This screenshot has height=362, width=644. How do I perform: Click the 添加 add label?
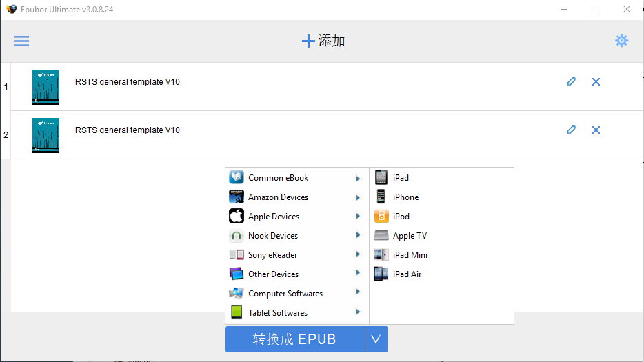pyautogui.click(x=332, y=41)
